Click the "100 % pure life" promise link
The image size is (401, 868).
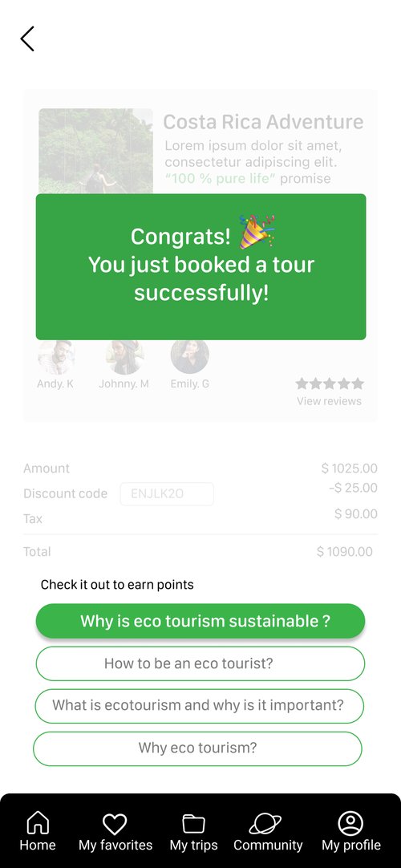click(221, 178)
